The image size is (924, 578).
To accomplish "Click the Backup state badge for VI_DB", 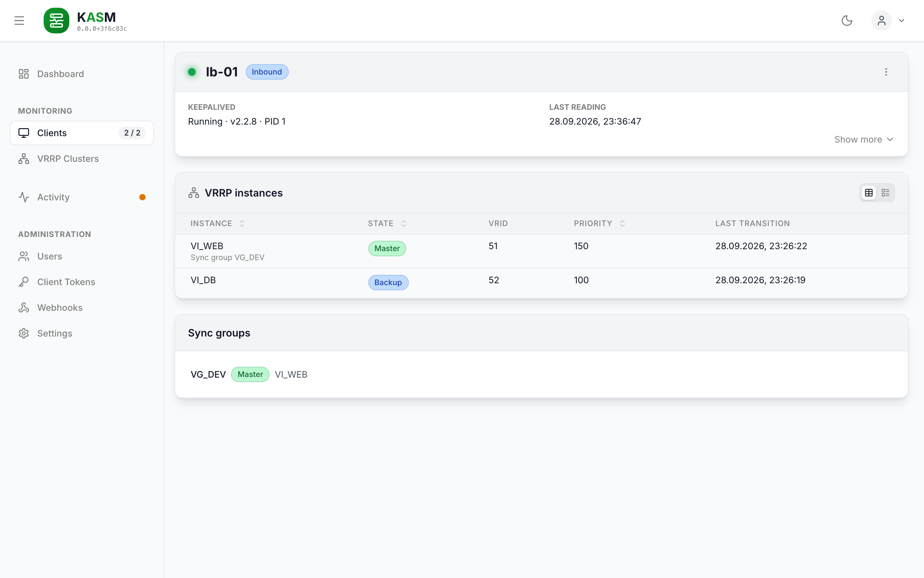I will [x=388, y=283].
